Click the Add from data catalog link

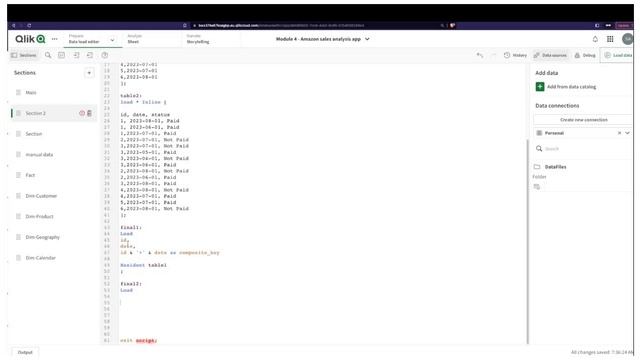tap(571, 87)
